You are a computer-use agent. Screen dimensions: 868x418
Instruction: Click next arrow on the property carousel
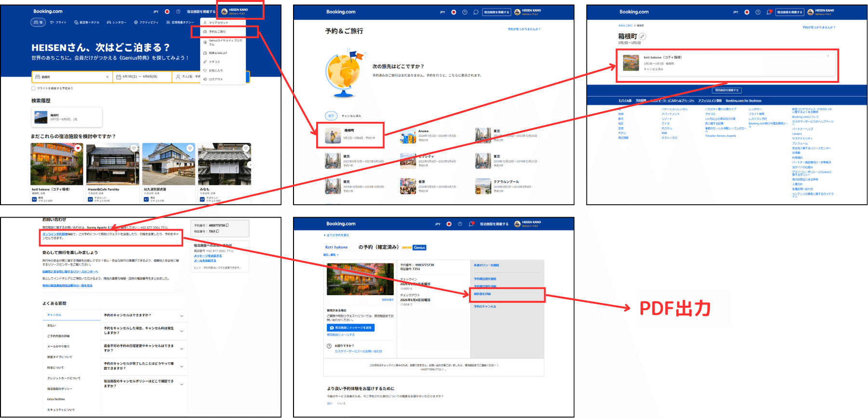(x=250, y=165)
